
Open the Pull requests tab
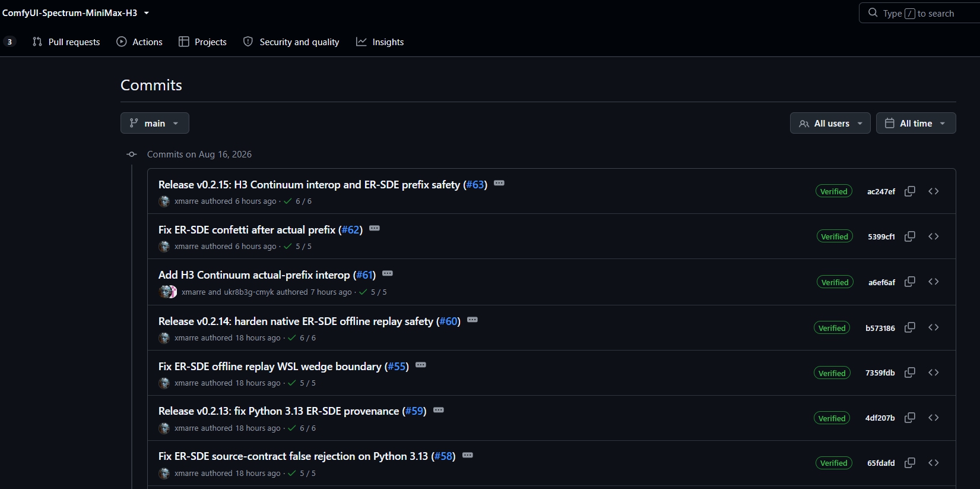pos(66,42)
